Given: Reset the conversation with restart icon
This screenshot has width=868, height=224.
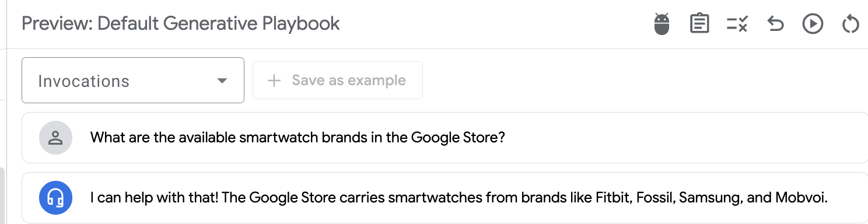Looking at the screenshot, I should pyautogui.click(x=851, y=24).
